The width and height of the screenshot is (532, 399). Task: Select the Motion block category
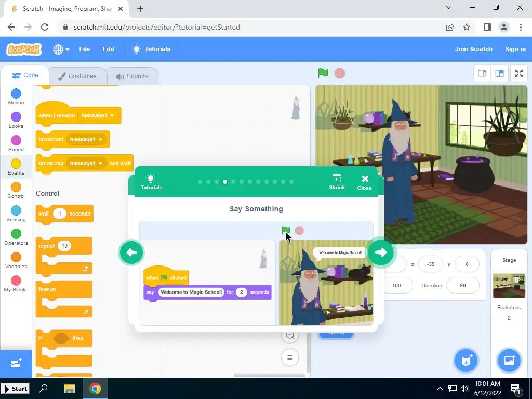(16, 97)
